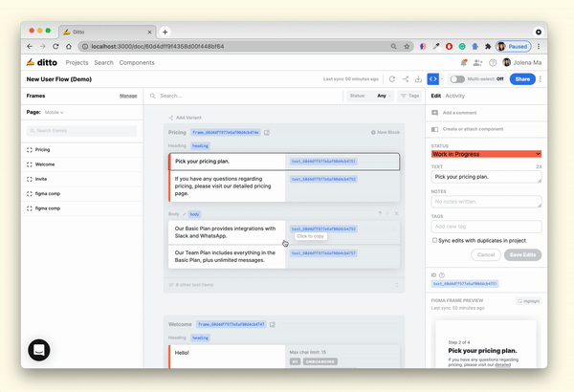Image resolution: width=574 pixels, height=392 pixels.
Task: Open the variants branching icon in toolbar
Action: coord(406,79)
